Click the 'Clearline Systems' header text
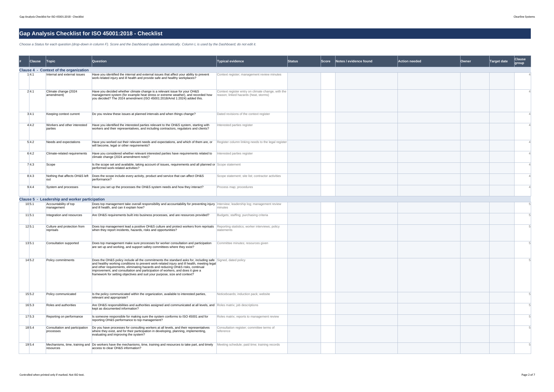This screenshot has height=392, width=554. point(524,17)
